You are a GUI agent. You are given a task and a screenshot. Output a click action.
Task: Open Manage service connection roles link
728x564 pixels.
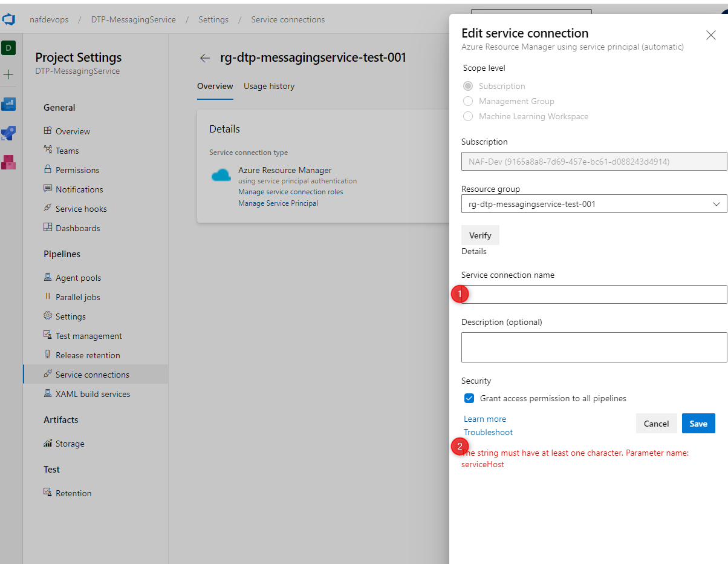pos(291,192)
